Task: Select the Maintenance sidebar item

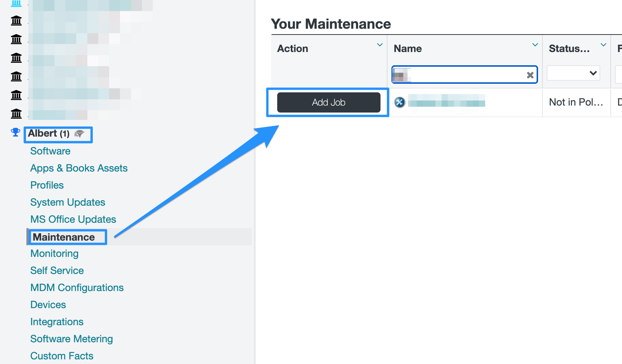Action: point(64,237)
